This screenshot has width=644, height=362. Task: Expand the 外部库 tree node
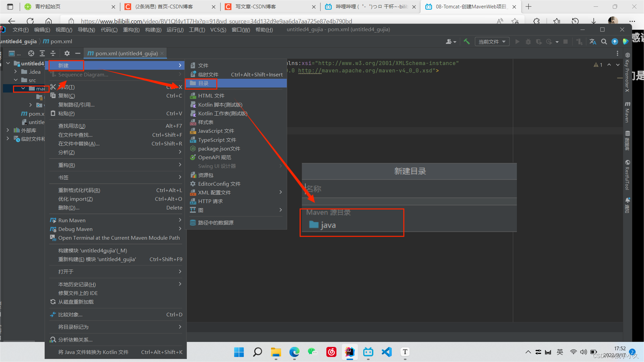click(8, 130)
